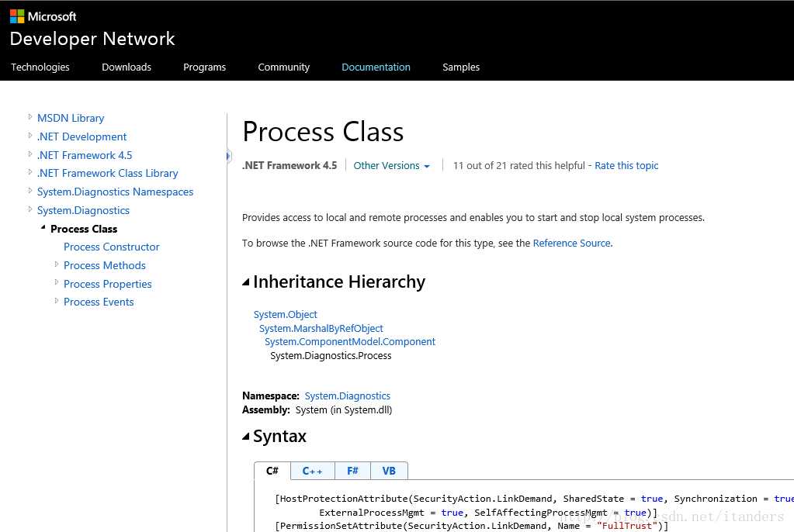Open the Process Methods page
This screenshot has height=532, width=794.
tap(104, 265)
